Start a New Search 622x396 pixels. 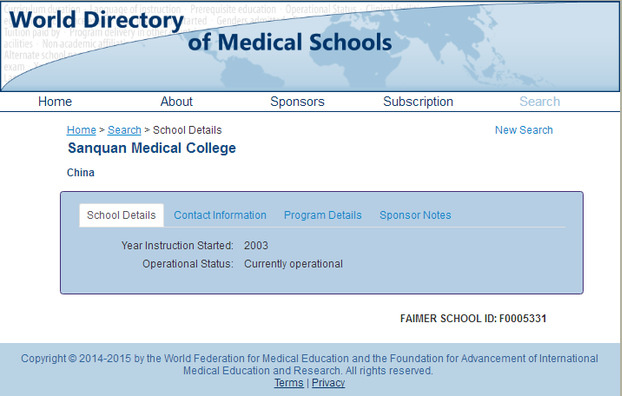click(x=524, y=130)
